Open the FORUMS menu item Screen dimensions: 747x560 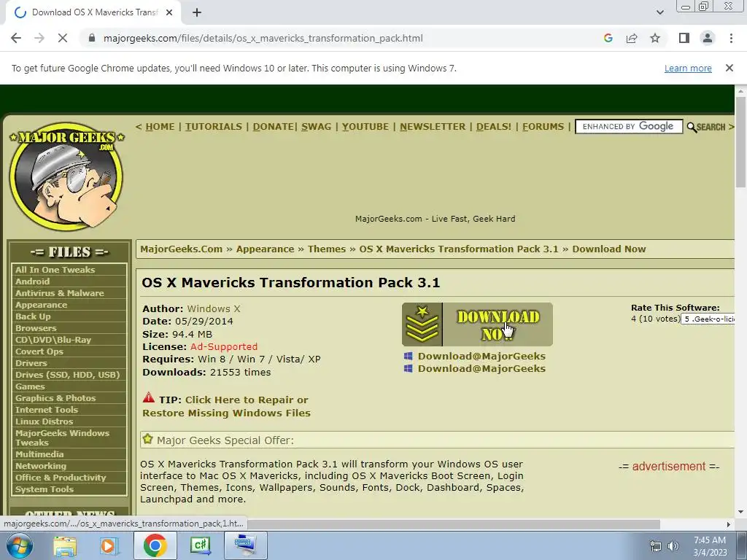[543, 127]
